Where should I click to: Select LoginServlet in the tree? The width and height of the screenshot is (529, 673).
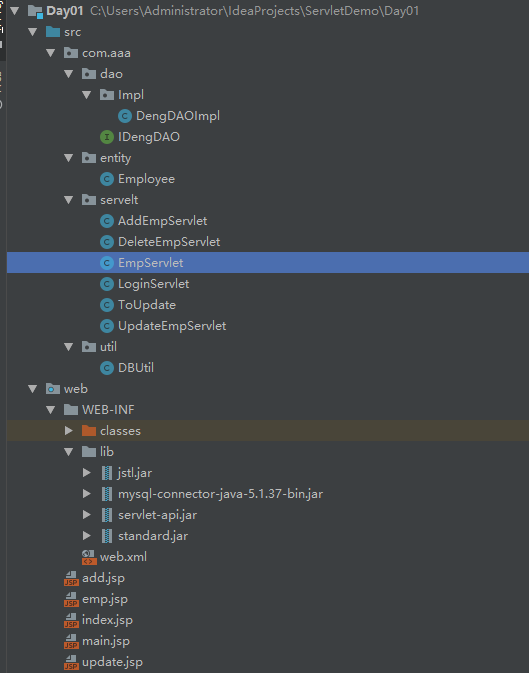[154, 284]
